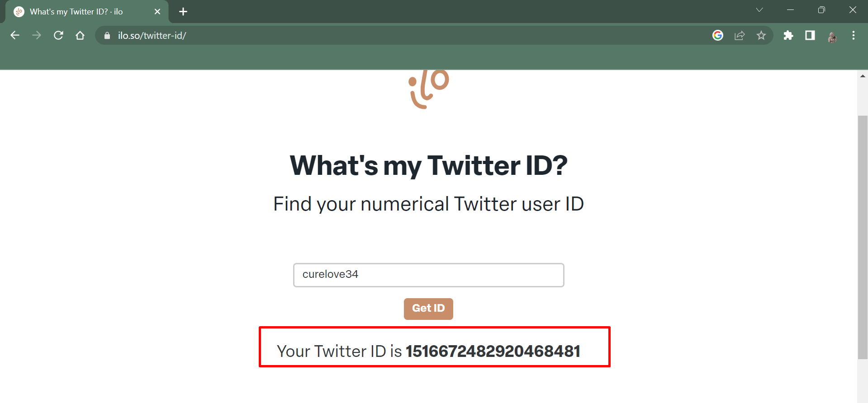Open the Chrome profile avatar
The width and height of the screenshot is (868, 403).
(832, 36)
